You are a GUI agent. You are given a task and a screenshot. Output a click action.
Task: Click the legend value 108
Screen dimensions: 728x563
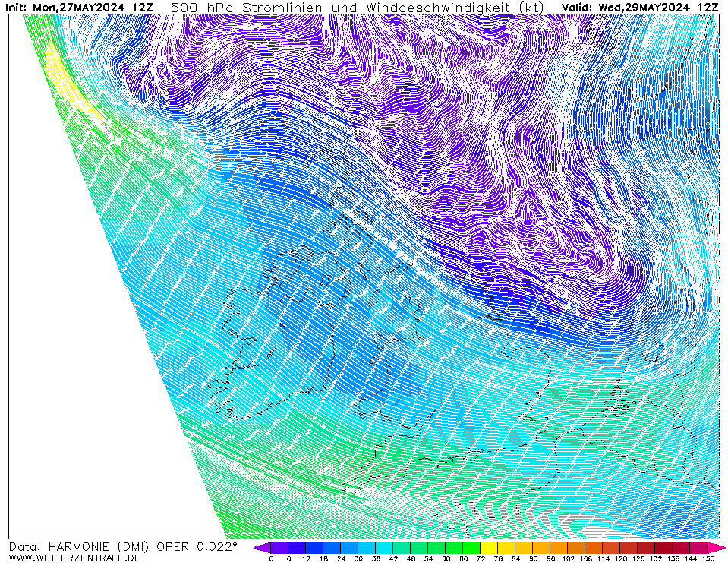click(586, 558)
